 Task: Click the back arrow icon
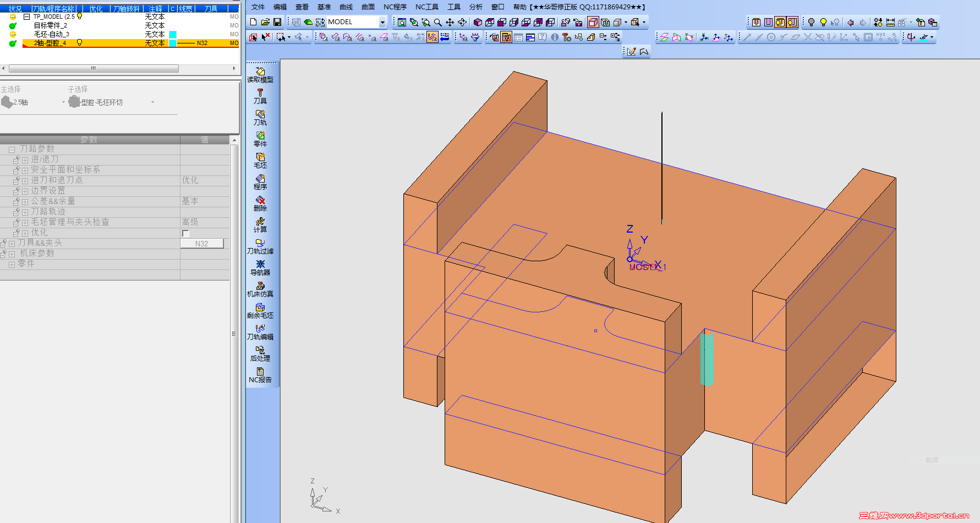pos(850,23)
